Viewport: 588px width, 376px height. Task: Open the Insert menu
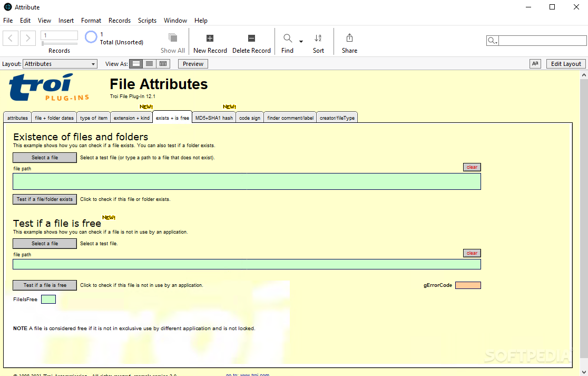[x=66, y=21]
